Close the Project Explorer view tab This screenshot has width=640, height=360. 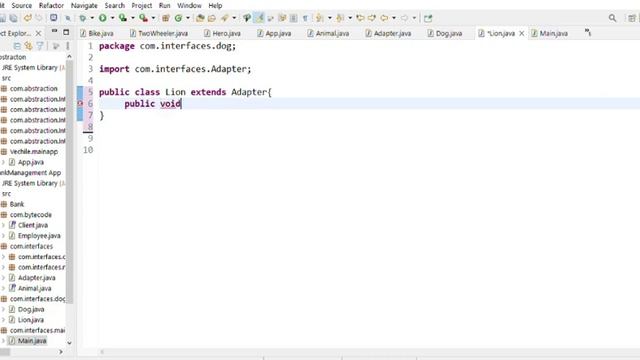coord(38,33)
